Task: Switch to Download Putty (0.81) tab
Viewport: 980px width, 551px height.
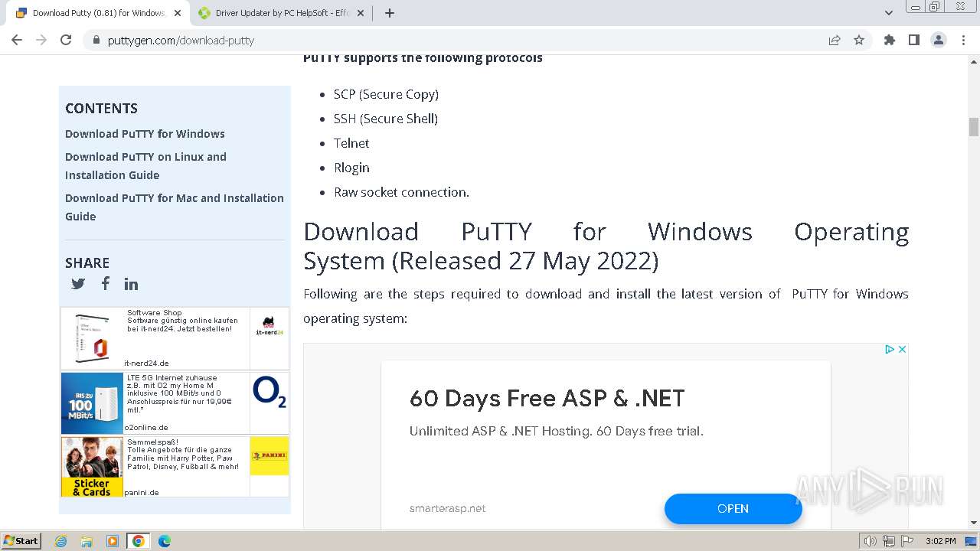Action: point(97,13)
